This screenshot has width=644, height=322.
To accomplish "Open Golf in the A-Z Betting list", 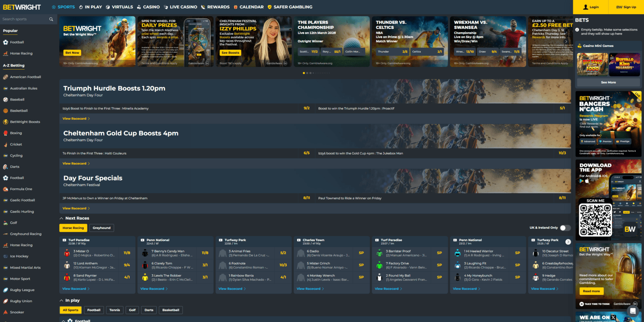I will pos(14,223).
